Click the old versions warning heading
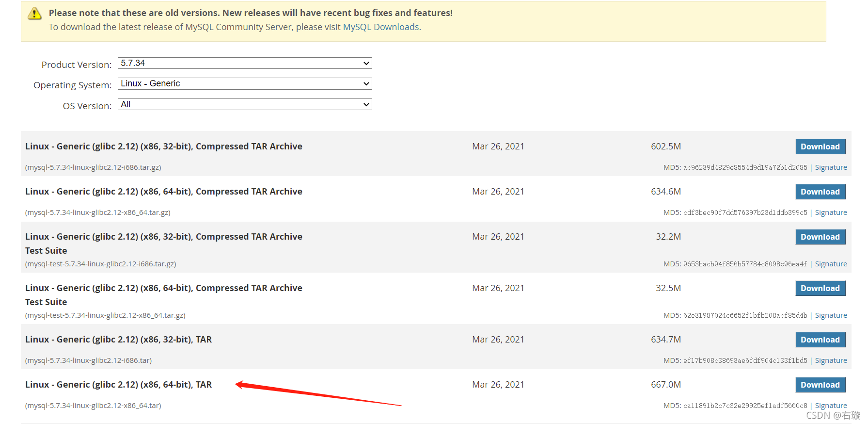The width and height of the screenshot is (868, 424). (x=251, y=13)
